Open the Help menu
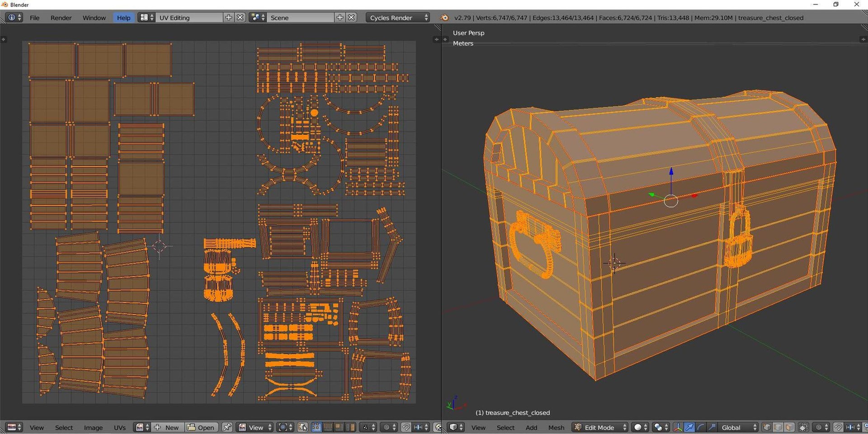The height and width of the screenshot is (434, 868). click(123, 18)
